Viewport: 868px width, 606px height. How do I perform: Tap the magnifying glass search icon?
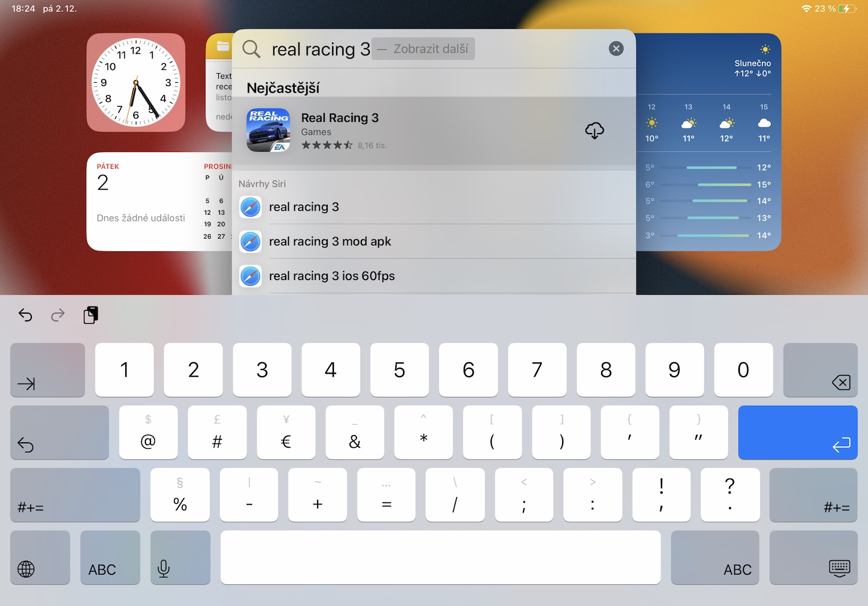[251, 49]
